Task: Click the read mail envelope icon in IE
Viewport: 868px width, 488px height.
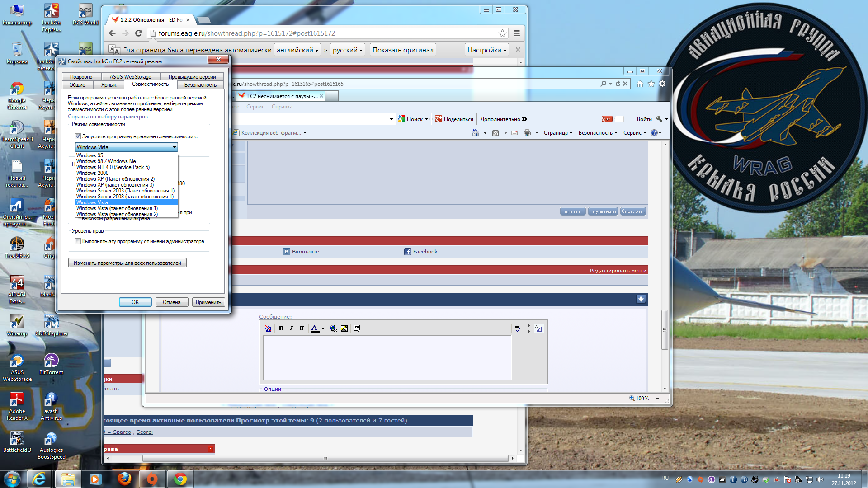Action: click(514, 133)
